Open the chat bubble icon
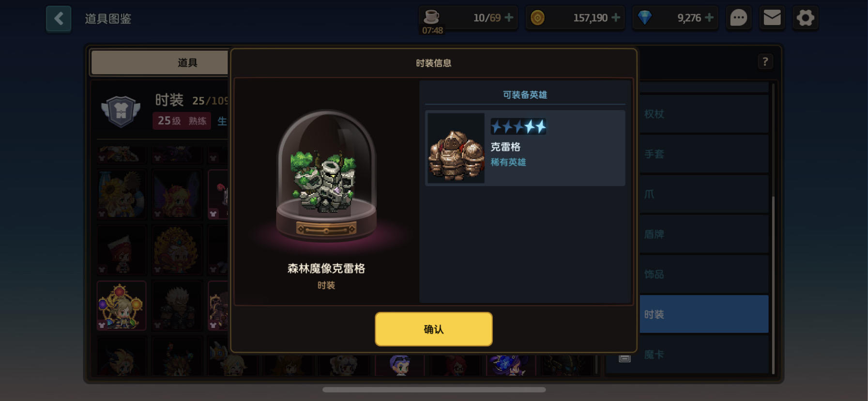 (738, 18)
